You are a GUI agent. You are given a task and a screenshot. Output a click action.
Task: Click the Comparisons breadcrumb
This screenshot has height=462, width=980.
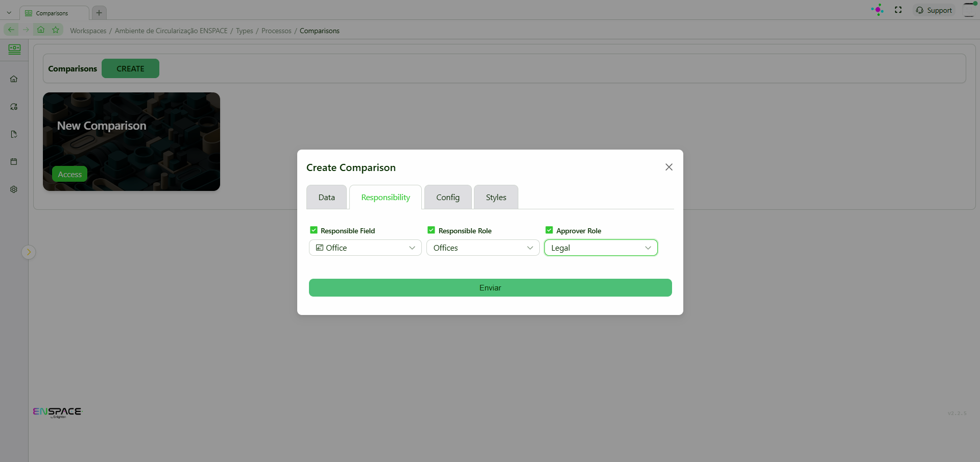click(320, 31)
